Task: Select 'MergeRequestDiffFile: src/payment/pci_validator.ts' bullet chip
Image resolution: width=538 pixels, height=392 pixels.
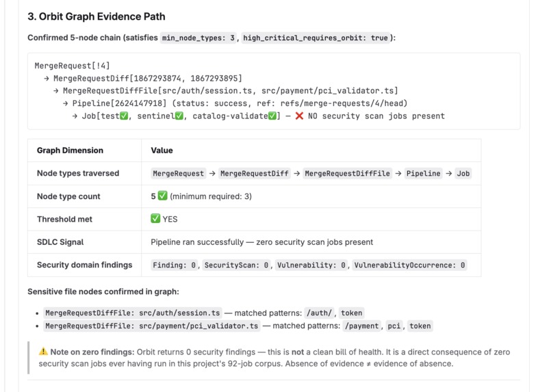Action: tap(152, 326)
